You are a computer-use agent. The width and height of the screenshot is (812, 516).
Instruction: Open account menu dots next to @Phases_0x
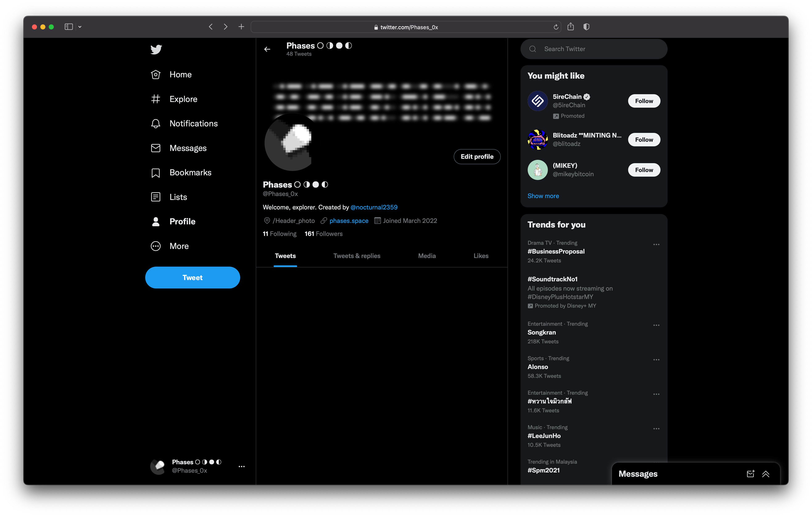point(241,466)
